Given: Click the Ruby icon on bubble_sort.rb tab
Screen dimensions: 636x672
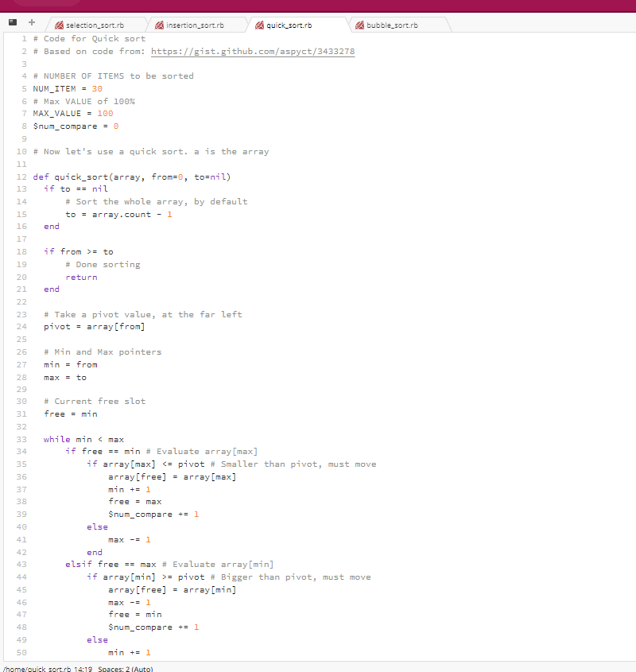Looking at the screenshot, I should click(359, 25).
